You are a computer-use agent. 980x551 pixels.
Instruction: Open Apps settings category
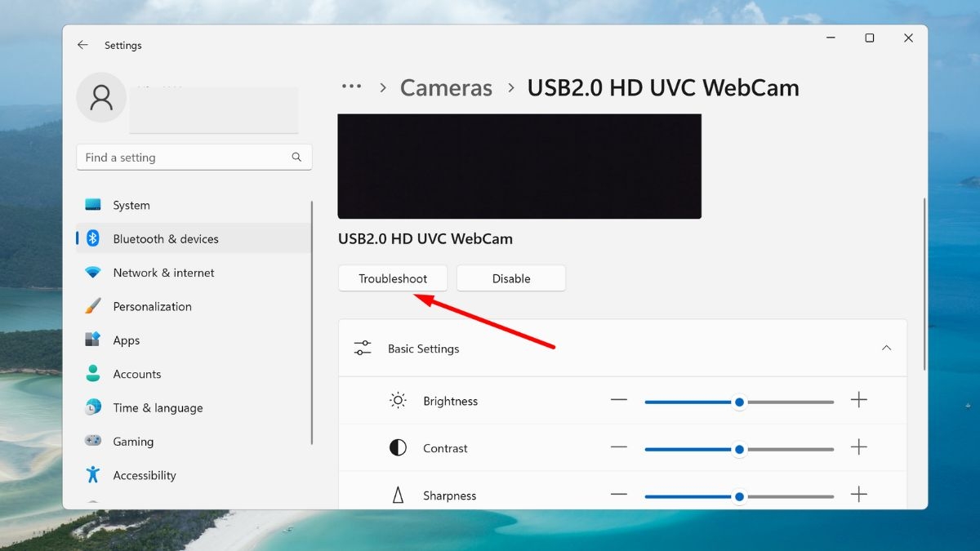point(194,340)
